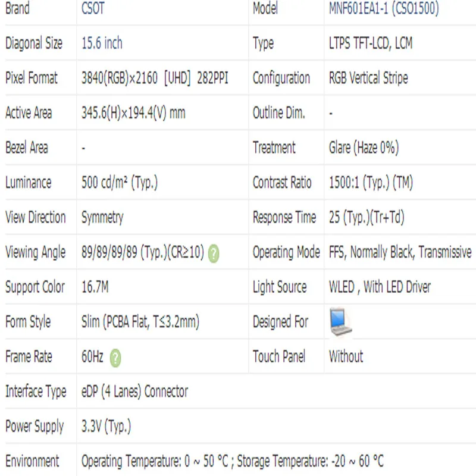476x476 pixels.
Task: Click the Pixel Format label
Action: 32,78
